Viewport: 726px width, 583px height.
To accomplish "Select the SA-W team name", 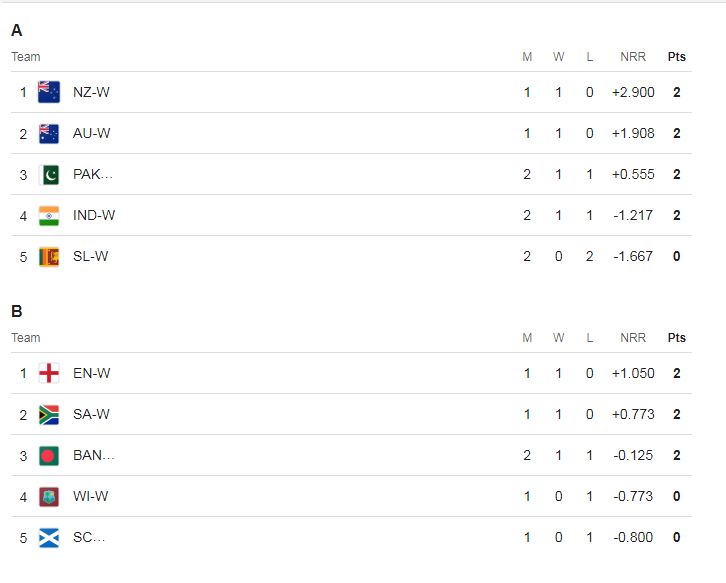I will [91, 414].
